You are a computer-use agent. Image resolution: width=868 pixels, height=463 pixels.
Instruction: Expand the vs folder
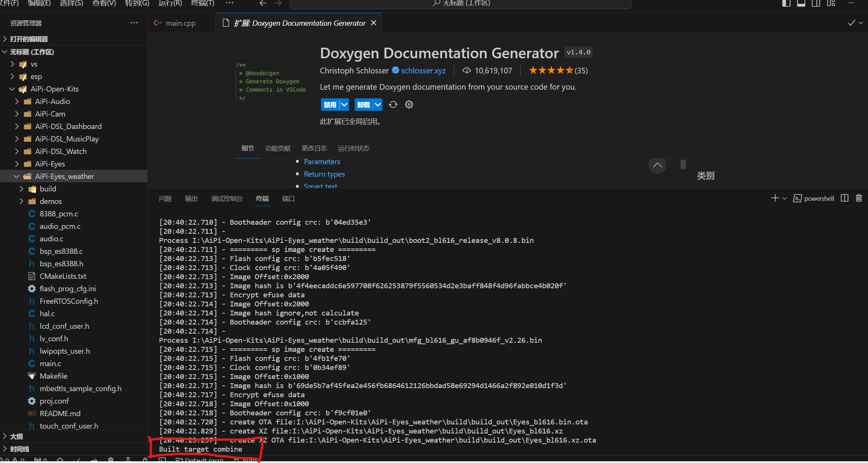pyautogui.click(x=73, y=64)
